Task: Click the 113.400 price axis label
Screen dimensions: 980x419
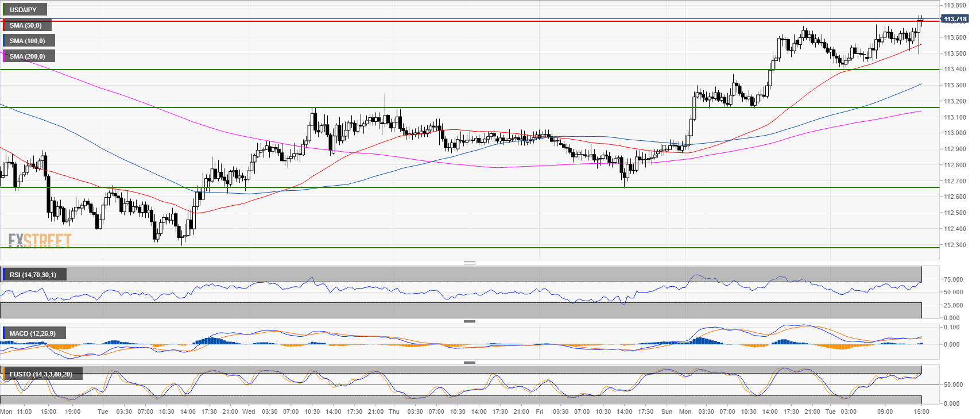Action: pos(955,69)
